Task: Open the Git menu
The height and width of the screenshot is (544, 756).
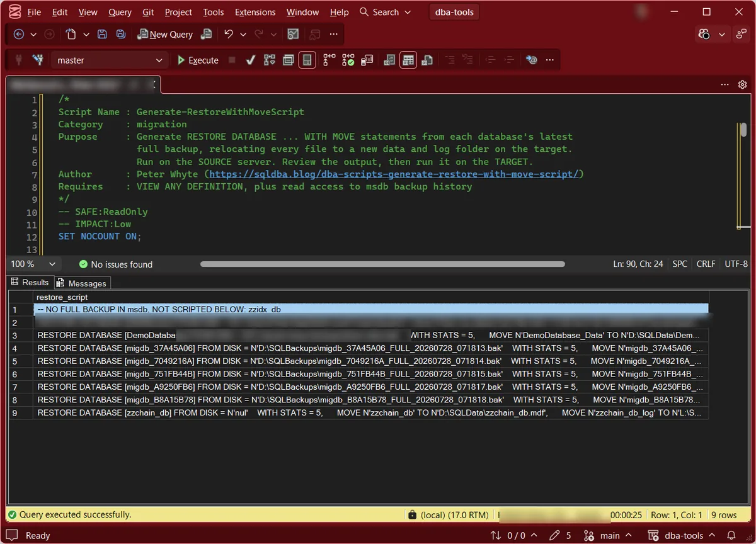Action: tap(148, 12)
